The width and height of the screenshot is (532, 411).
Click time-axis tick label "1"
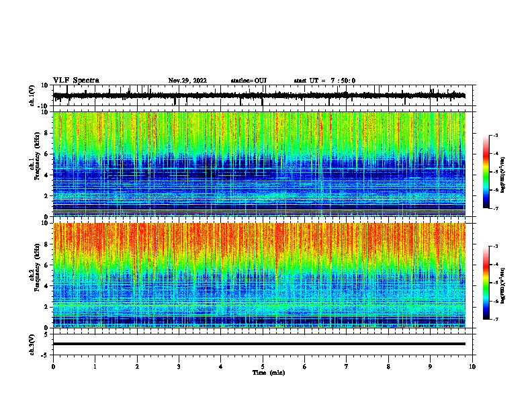coord(95,367)
